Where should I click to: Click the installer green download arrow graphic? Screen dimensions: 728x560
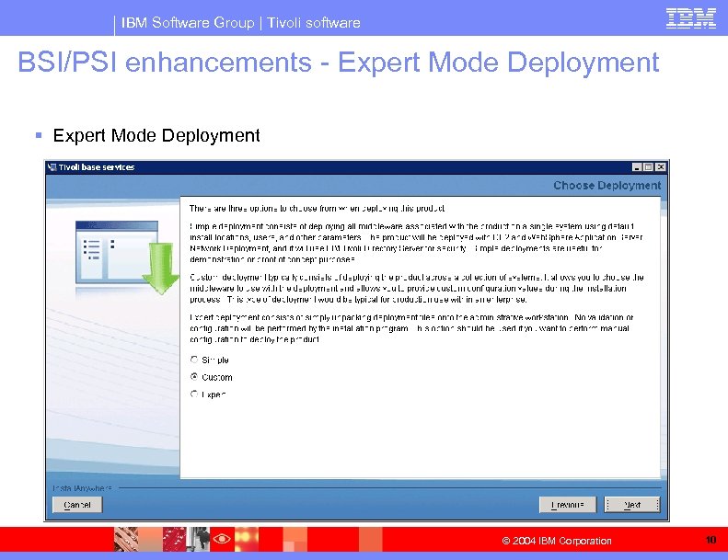[x=161, y=269]
